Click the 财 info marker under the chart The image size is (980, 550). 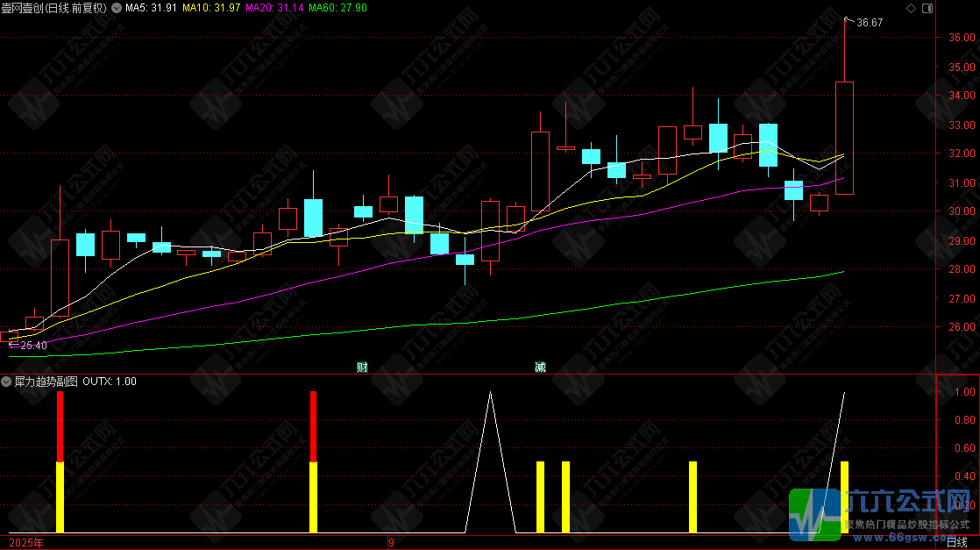[x=362, y=368]
